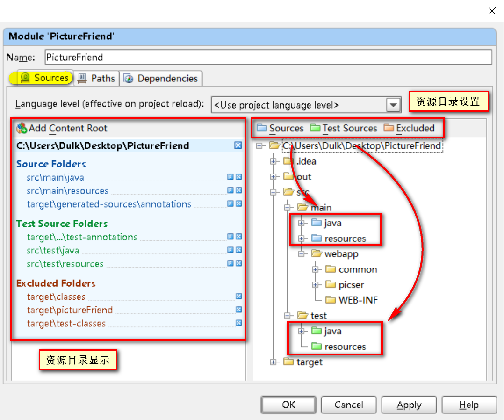This screenshot has width=504, height=420.
Task: Edit properties of src\test\resources
Action: (230, 263)
